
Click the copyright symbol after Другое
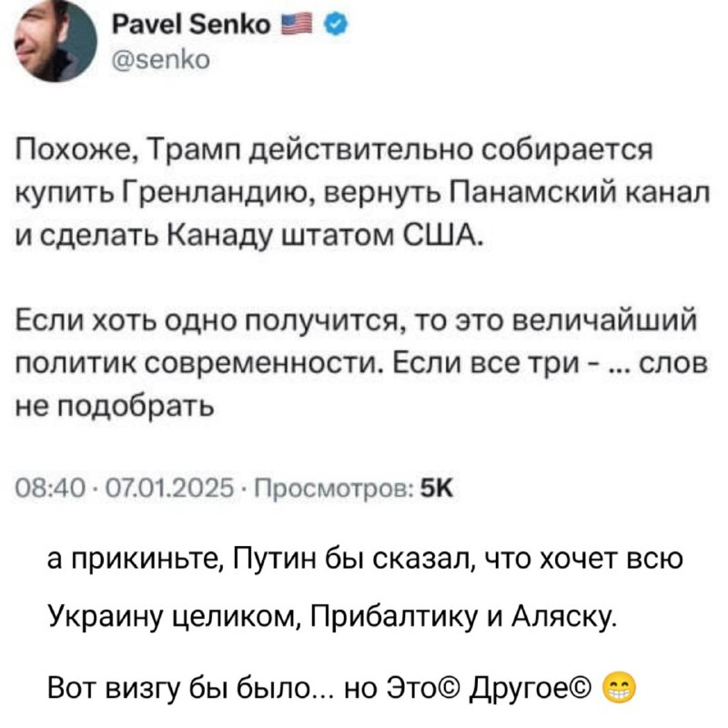click(x=578, y=689)
